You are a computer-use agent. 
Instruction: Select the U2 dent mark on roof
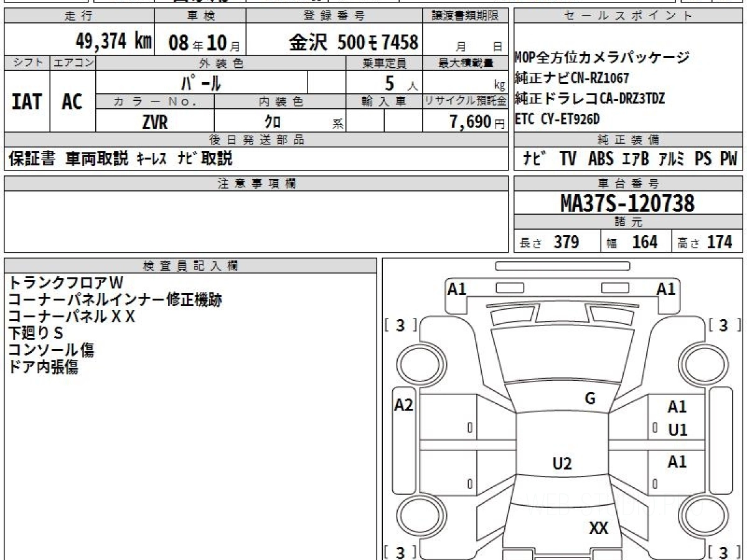click(562, 464)
